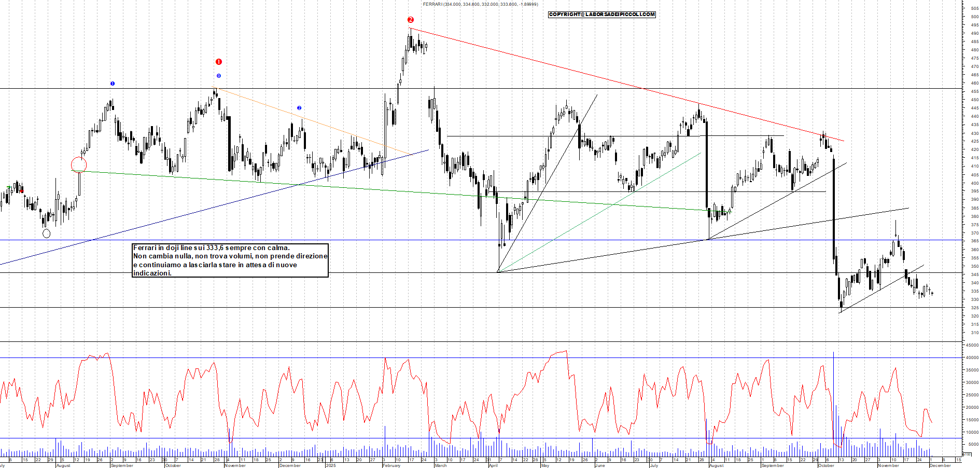Click the blue "1" marker above the September peak
The height and width of the screenshot is (468, 980).
113,83
